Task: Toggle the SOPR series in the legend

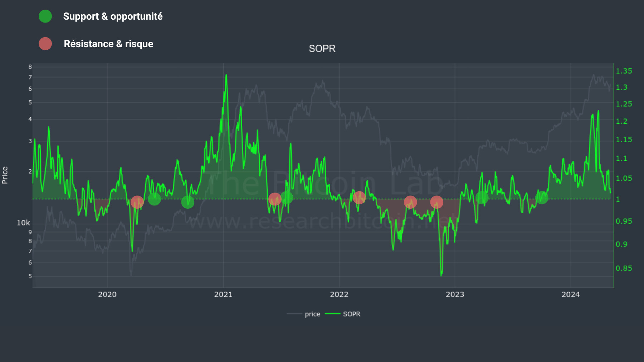Action: [x=351, y=314]
